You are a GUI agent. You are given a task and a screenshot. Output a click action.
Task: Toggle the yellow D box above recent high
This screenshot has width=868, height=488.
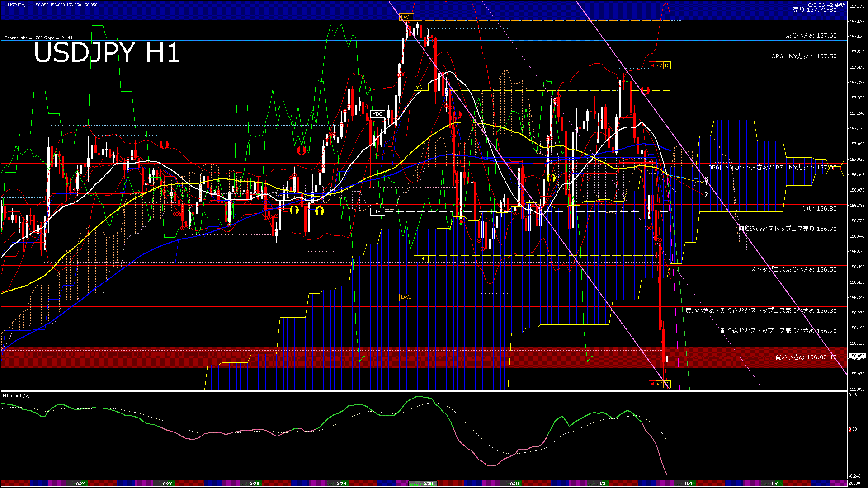coord(666,66)
